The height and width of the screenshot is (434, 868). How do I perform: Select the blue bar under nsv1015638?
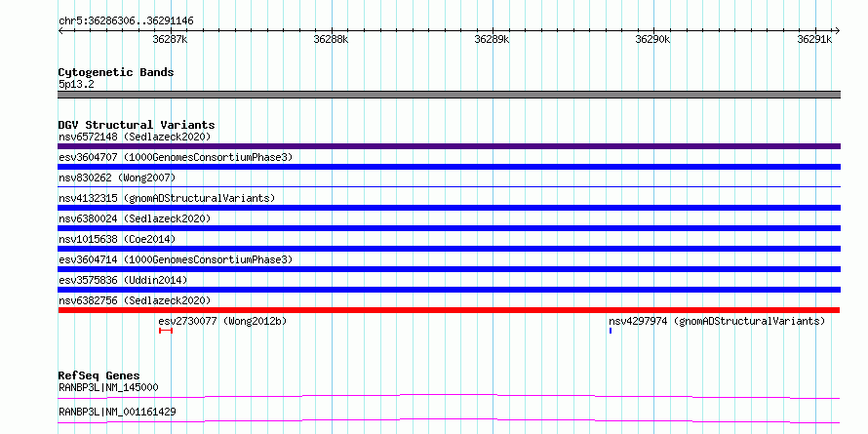(x=449, y=249)
